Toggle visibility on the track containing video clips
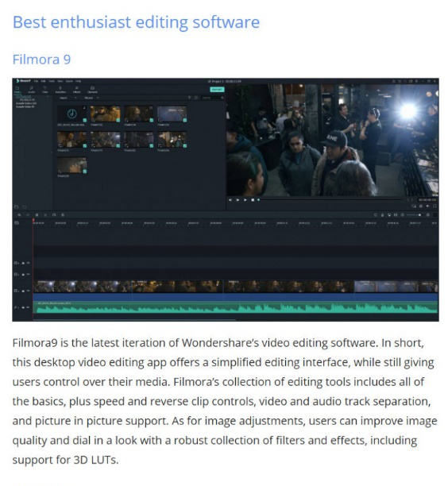 tap(28, 291)
